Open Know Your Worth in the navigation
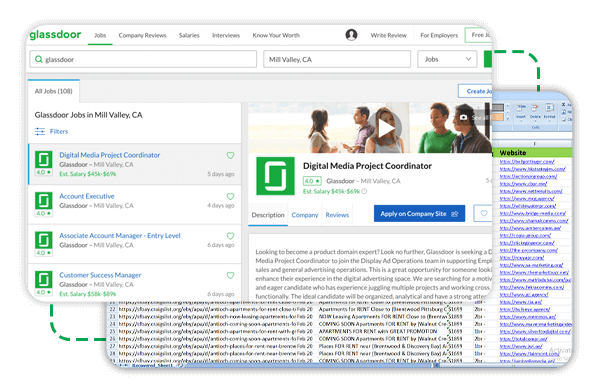The height and width of the screenshot is (391, 590). (x=276, y=35)
